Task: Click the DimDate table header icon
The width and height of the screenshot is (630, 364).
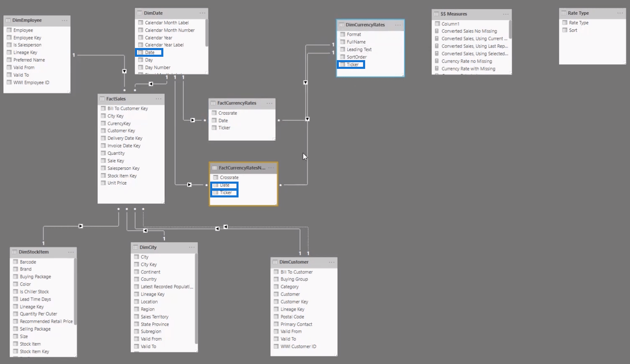Action: tap(140, 13)
